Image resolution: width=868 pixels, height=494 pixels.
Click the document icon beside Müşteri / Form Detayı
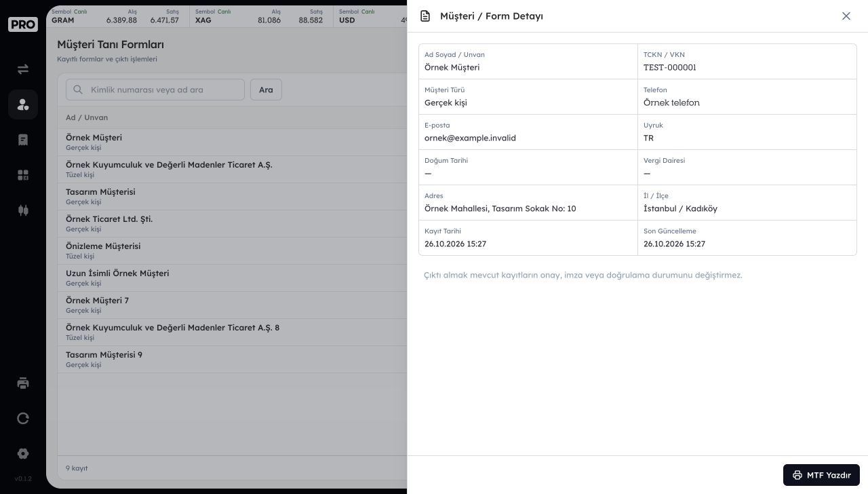click(x=425, y=16)
